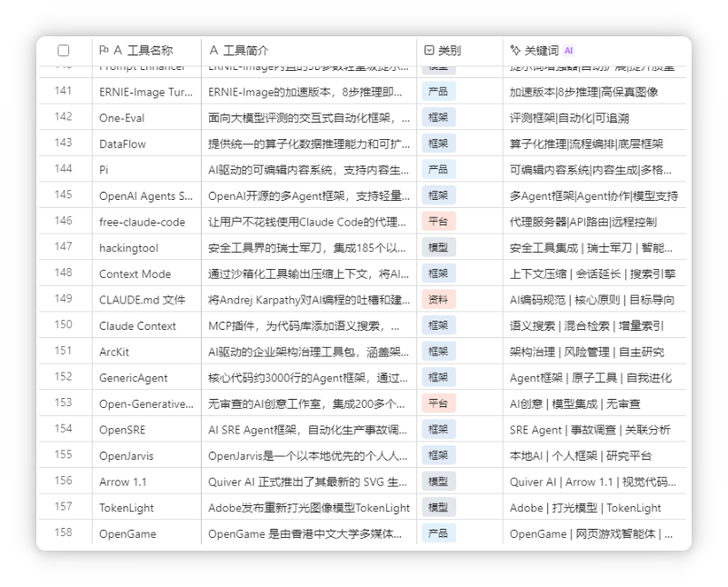This screenshot has height=587, width=728.
Task: Tick the select-all checkbox in the header
Action: pyautogui.click(x=64, y=50)
